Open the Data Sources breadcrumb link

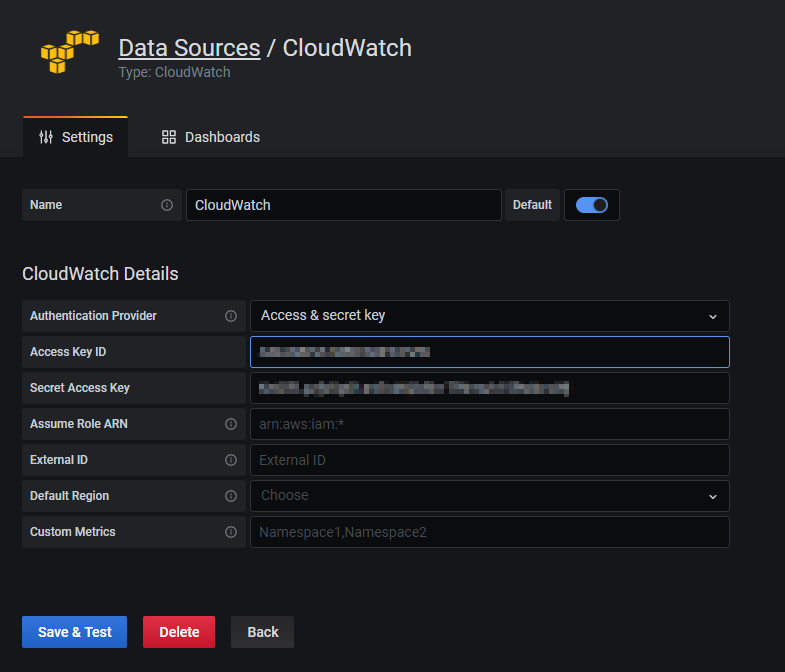click(189, 48)
